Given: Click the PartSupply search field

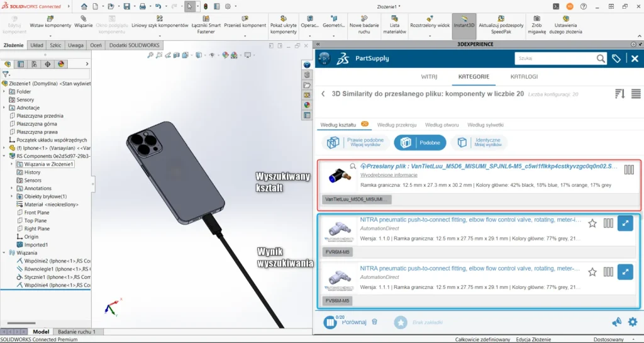Looking at the screenshot, I should 555,59.
